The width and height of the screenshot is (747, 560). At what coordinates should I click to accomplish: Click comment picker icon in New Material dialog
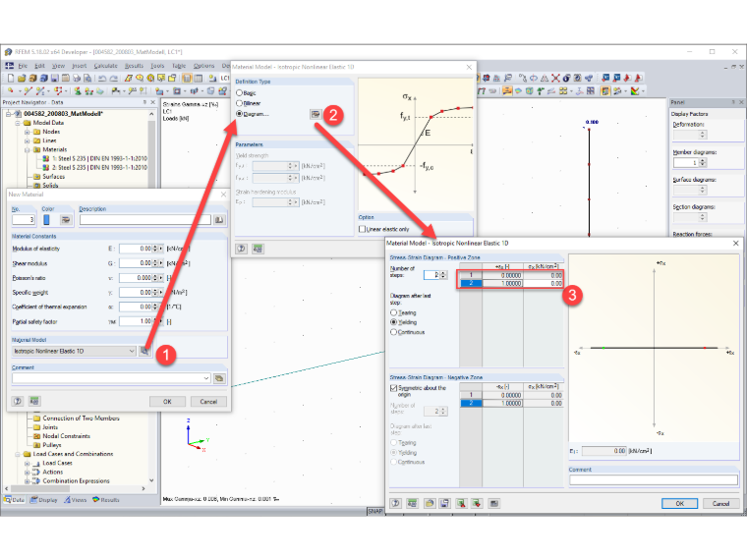pyautogui.click(x=219, y=378)
